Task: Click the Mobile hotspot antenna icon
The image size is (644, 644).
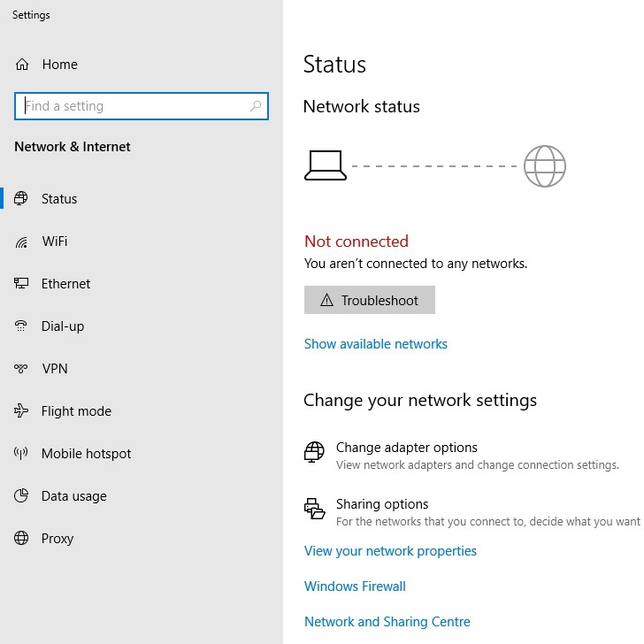Action: click(x=22, y=454)
